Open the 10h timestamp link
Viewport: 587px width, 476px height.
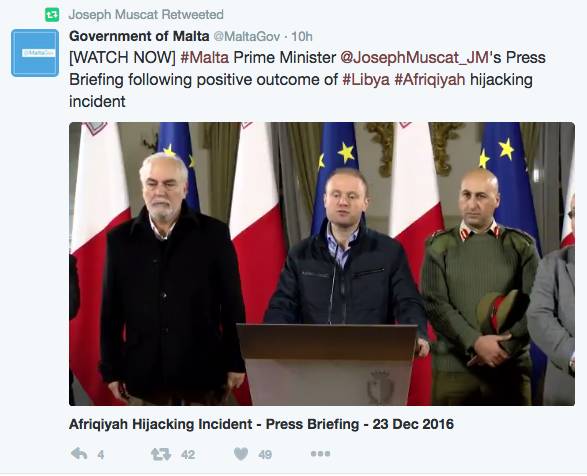click(302, 37)
